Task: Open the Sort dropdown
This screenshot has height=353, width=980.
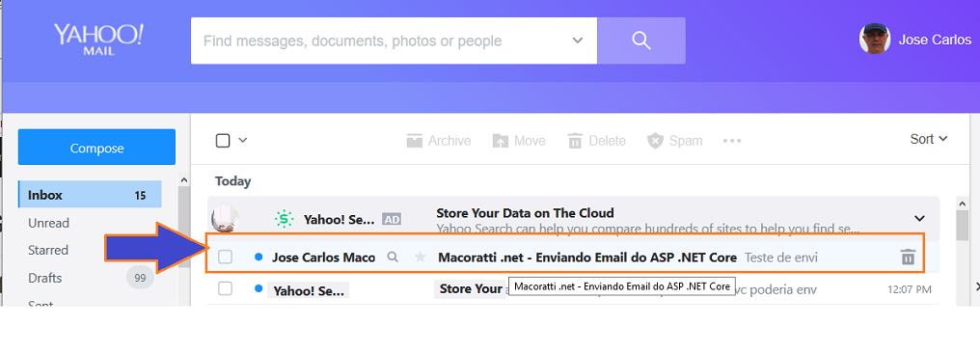Action: [929, 139]
